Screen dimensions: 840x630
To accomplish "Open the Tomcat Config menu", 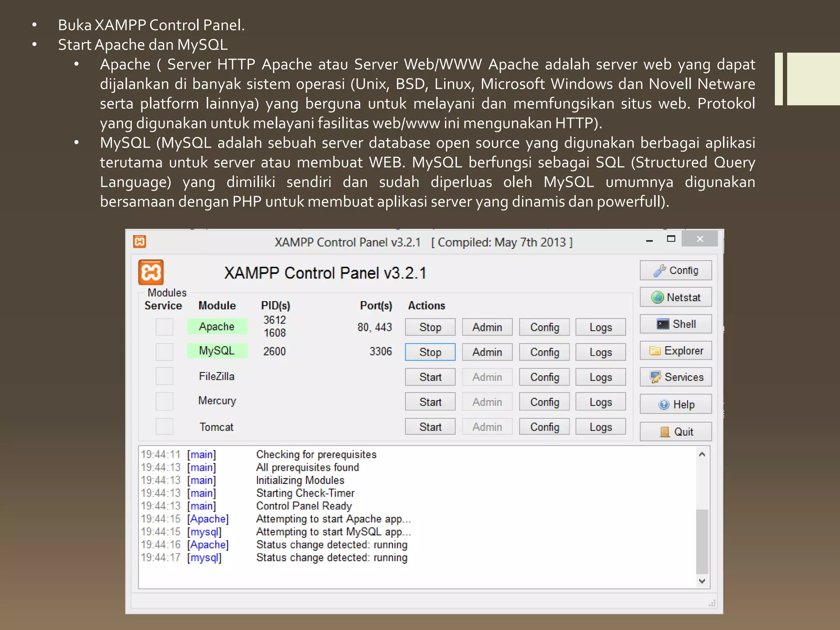I will [544, 427].
